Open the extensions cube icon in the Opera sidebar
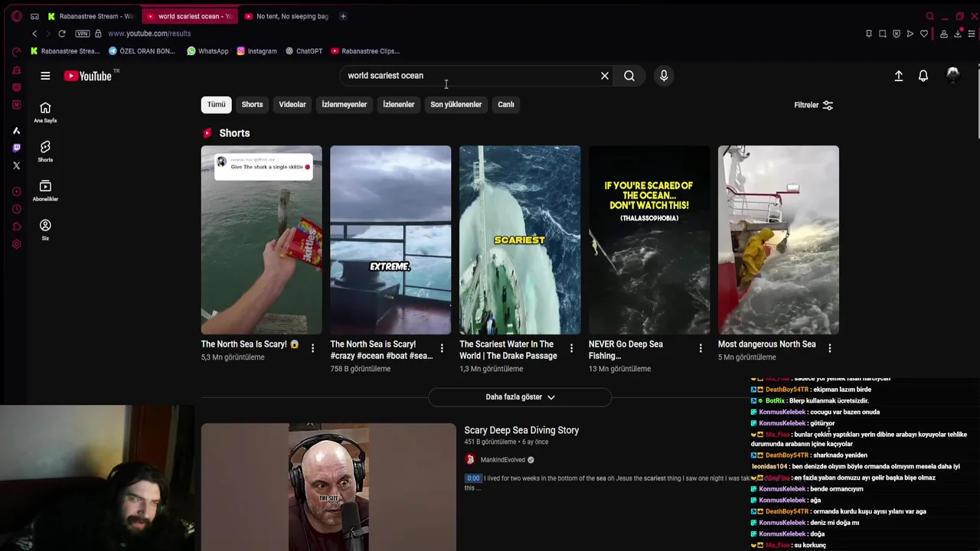This screenshot has width=980, height=551. [16, 227]
